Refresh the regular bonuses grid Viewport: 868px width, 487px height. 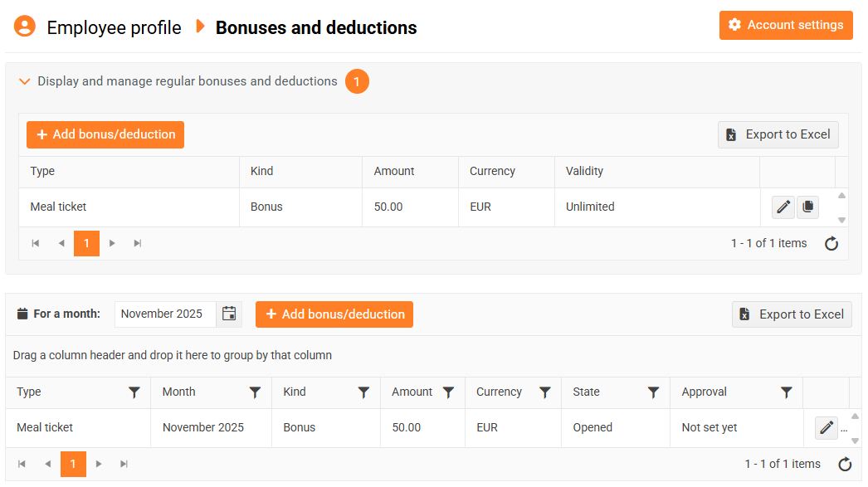(831, 244)
